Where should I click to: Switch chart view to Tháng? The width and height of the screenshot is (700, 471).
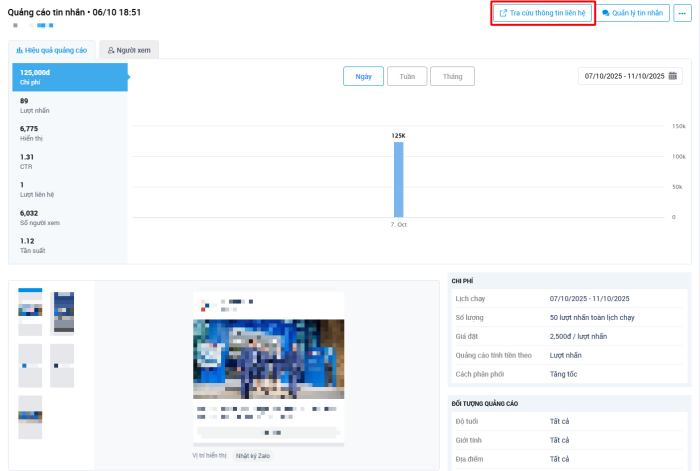452,76
